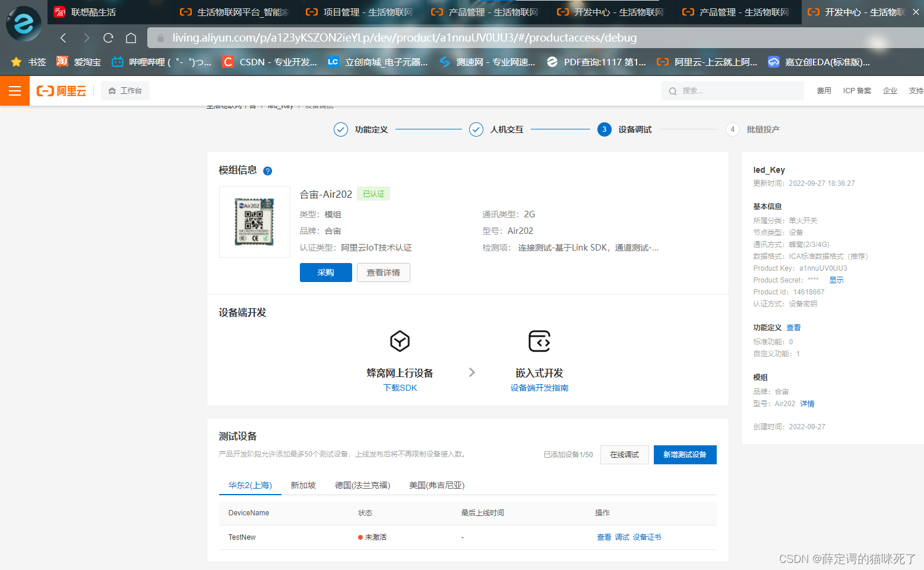Open the 阿里云-上云就上阿里云 bookmark

coord(707,62)
